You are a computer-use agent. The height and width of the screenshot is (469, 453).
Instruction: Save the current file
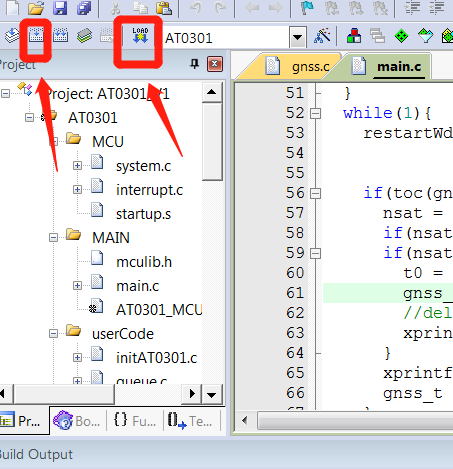pyautogui.click(x=60, y=8)
